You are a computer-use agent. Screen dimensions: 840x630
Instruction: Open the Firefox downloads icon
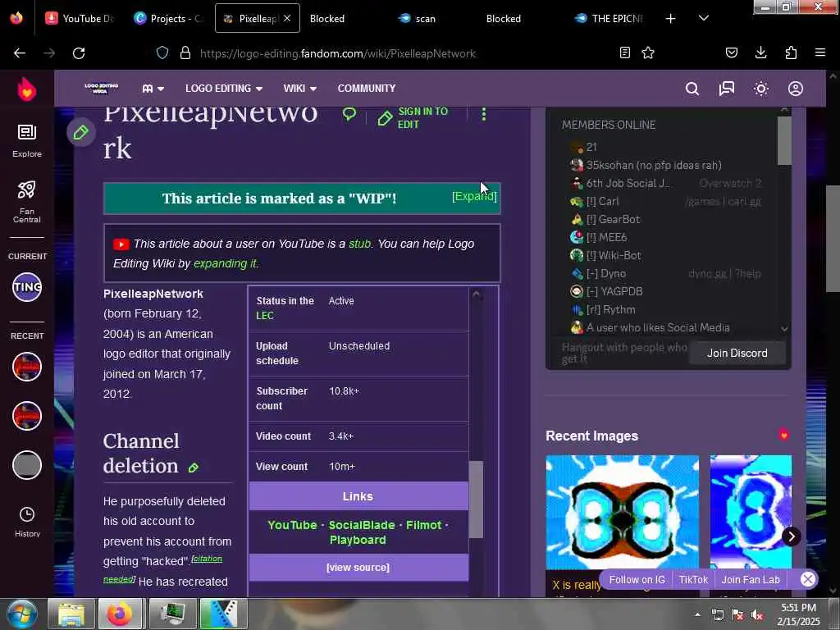[760, 52]
